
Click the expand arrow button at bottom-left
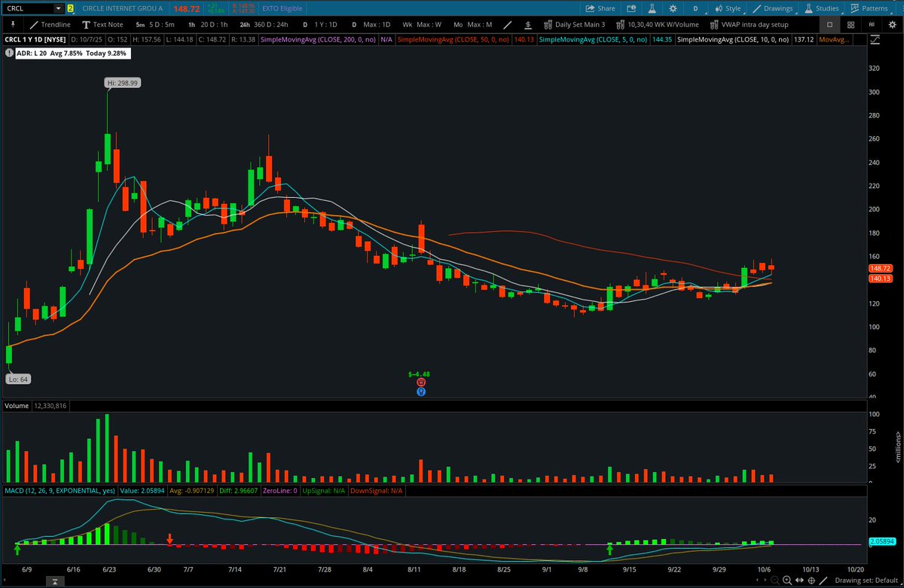click(x=54, y=580)
